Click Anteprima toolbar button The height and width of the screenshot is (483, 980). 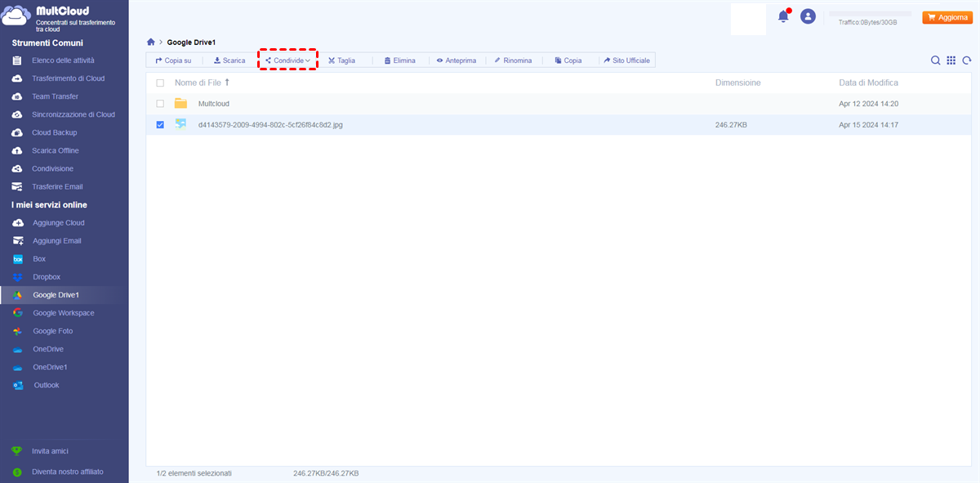tap(457, 60)
